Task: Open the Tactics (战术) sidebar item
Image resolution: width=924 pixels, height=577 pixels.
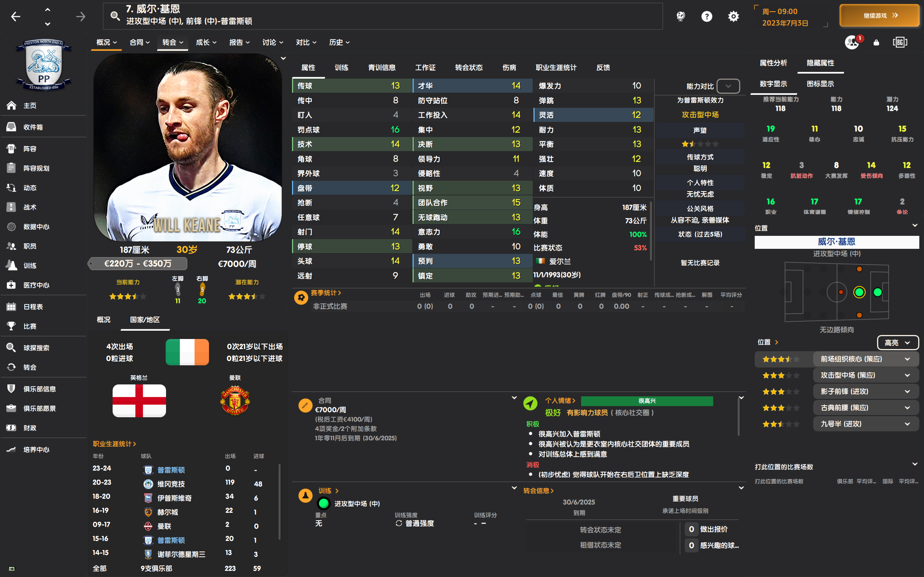Action: [30, 207]
